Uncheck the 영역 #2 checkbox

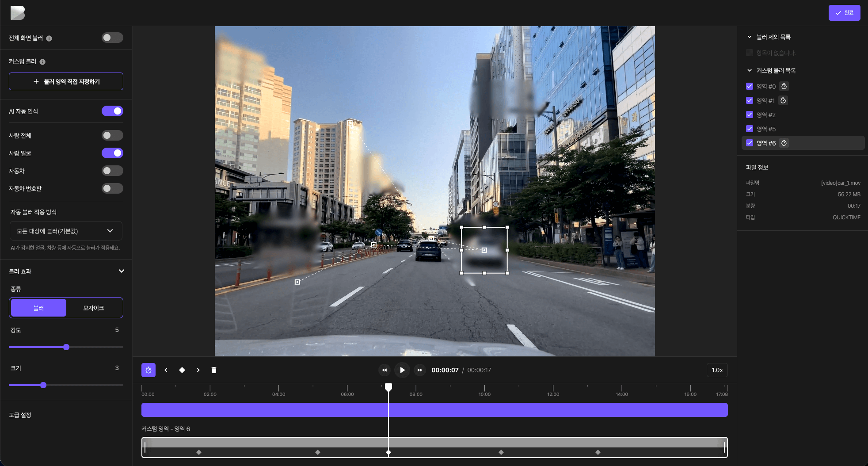coord(750,115)
